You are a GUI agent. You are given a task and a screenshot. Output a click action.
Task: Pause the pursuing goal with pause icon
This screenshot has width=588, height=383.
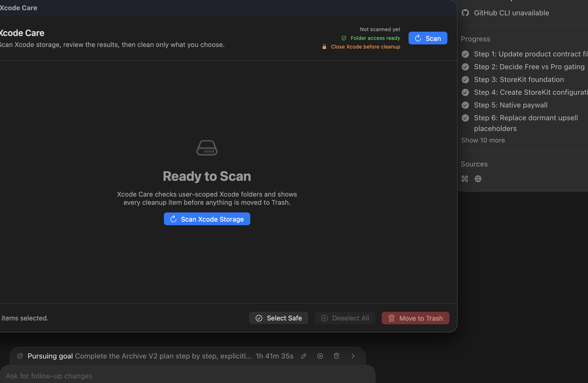[x=320, y=356]
